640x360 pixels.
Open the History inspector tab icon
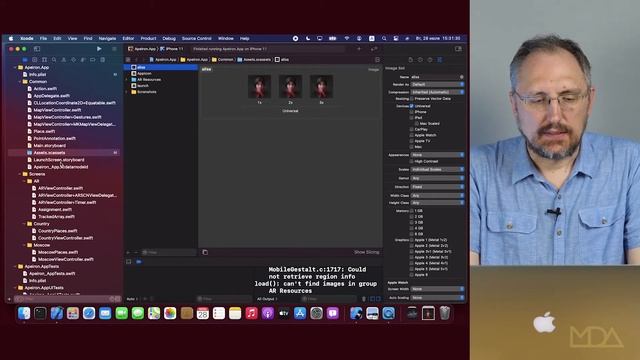coord(420,60)
